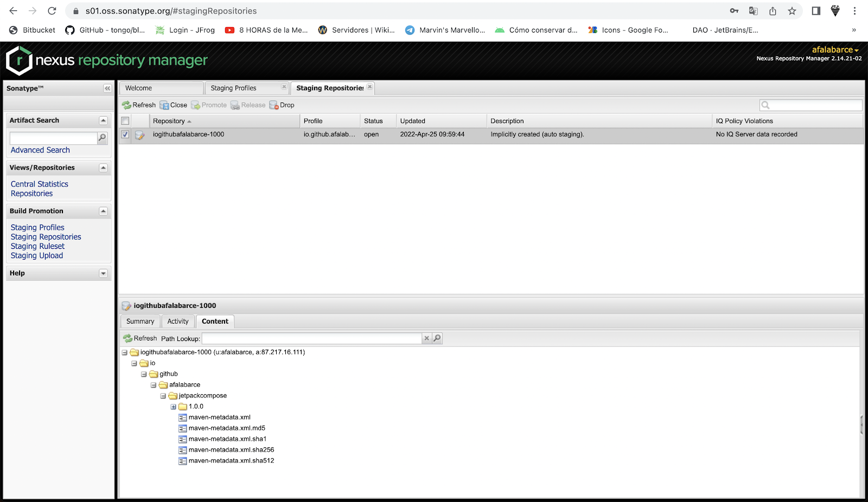
Task: Clear the Path Lookup field
Action: coord(427,338)
